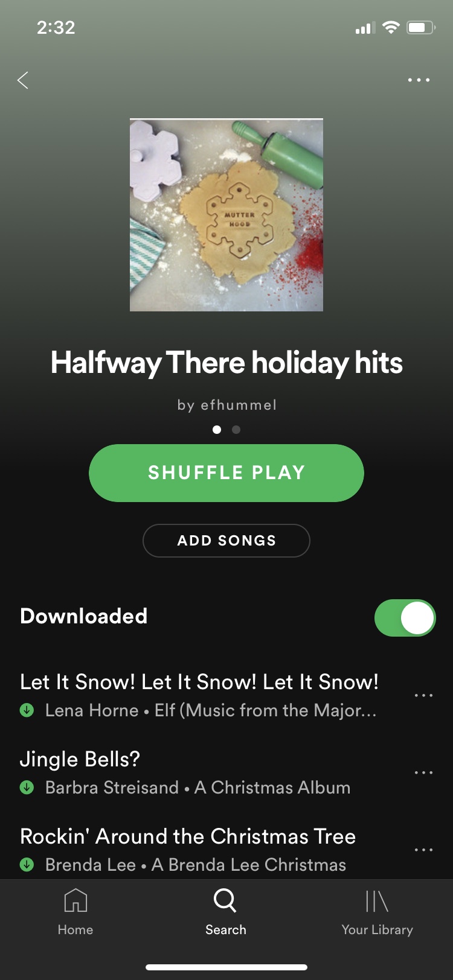Tap the Add Songs button

tap(226, 541)
